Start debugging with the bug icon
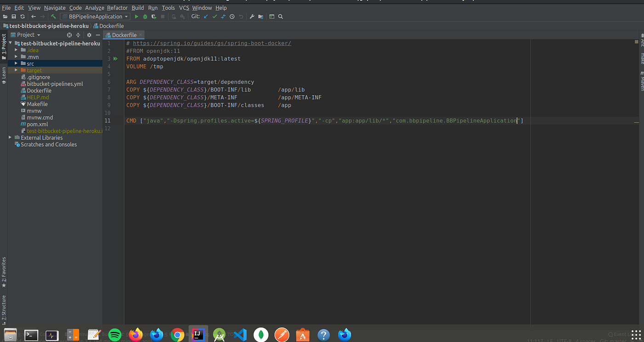 [x=145, y=16]
